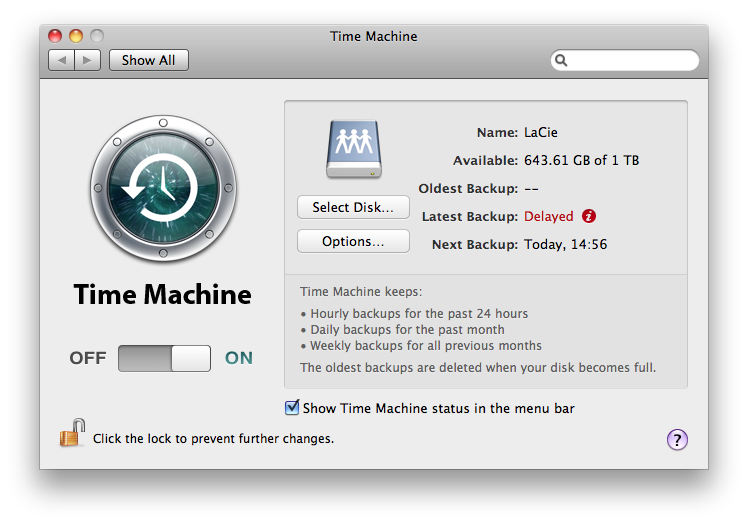748x524 pixels.
Task: Click the oldest backups are deleted notice
Action: 478,367
